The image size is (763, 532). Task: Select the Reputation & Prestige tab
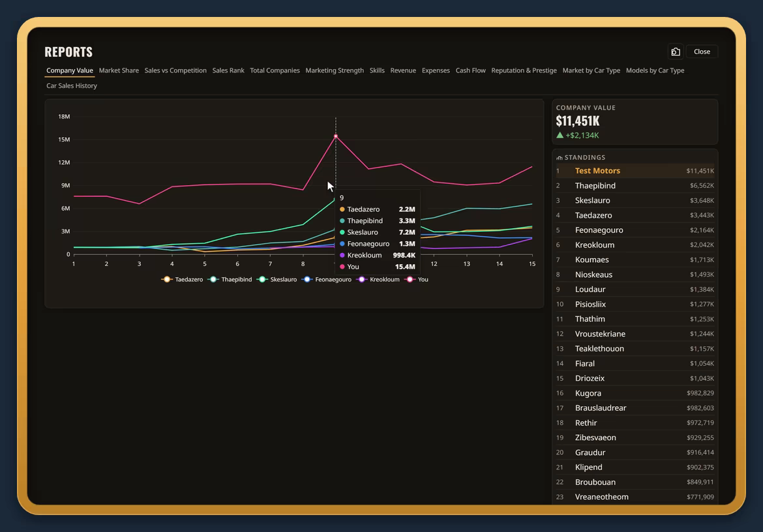click(x=524, y=70)
